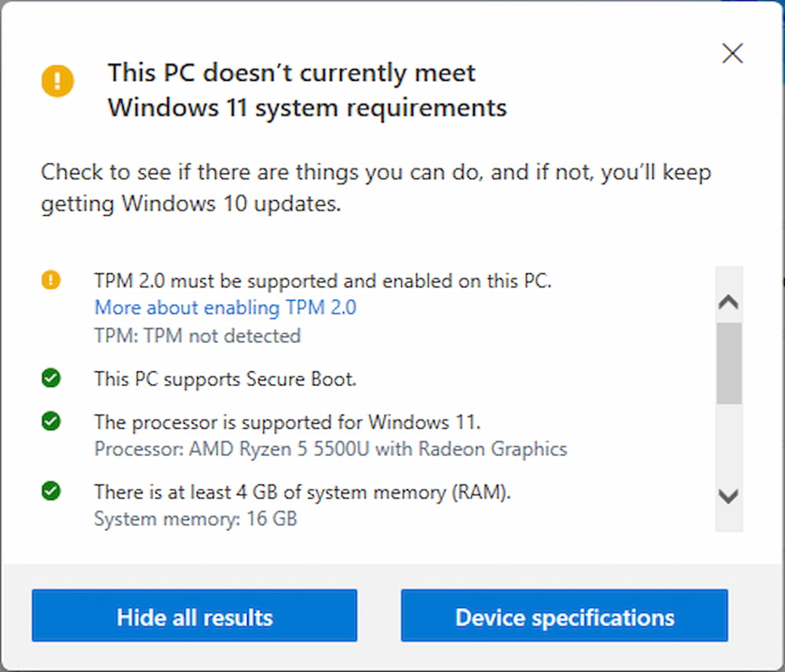Viewport: 785px width, 672px height.
Task: Click the System memory: 16 GB detail
Action: point(195,519)
